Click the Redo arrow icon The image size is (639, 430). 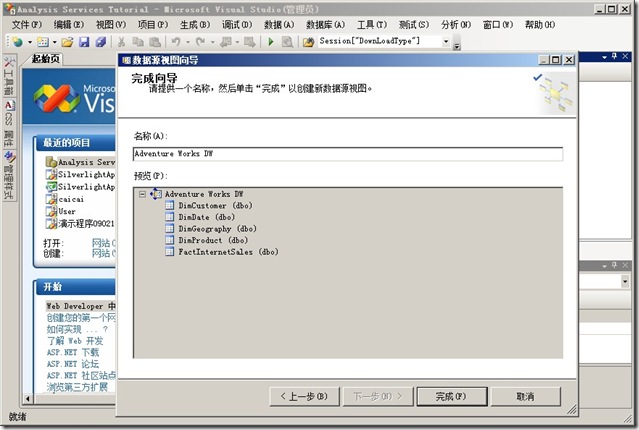pos(201,42)
